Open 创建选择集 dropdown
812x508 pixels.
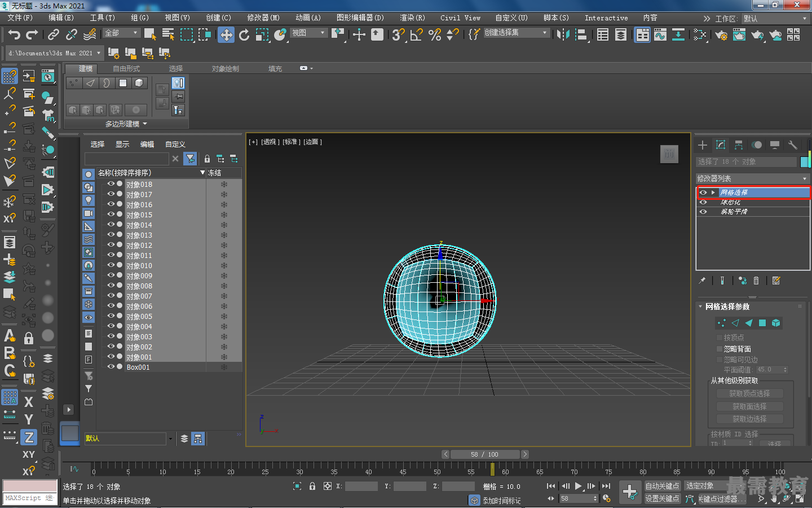click(516, 33)
